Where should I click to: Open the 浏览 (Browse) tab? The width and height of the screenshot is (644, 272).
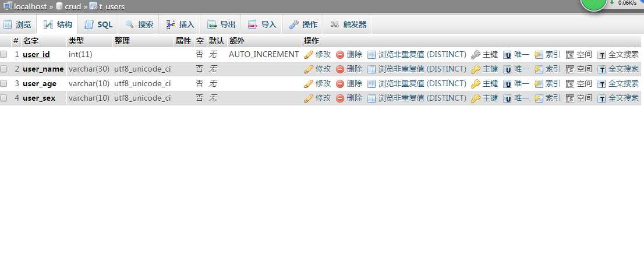click(17, 24)
